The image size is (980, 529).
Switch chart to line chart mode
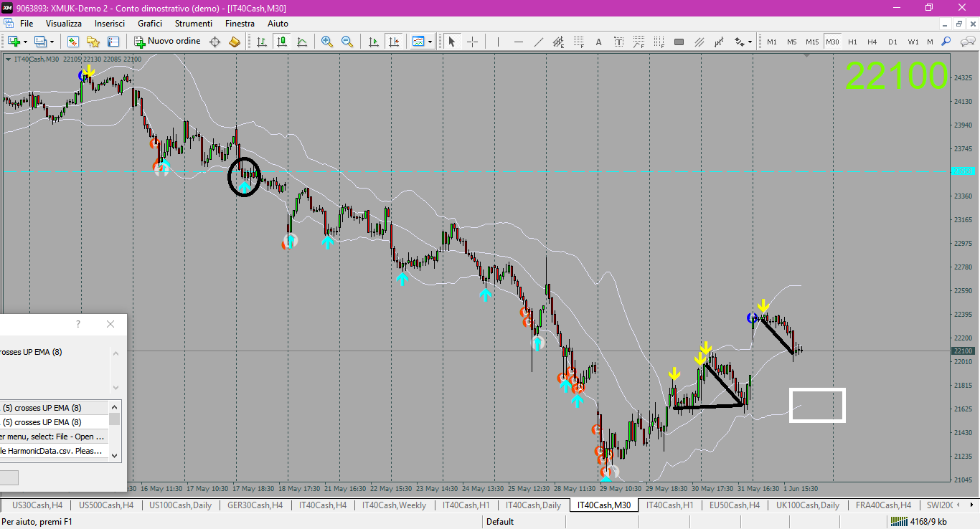point(302,42)
